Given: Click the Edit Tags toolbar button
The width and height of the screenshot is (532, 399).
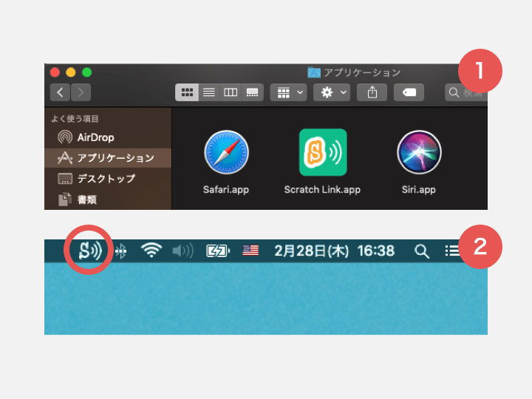Looking at the screenshot, I should [x=409, y=92].
